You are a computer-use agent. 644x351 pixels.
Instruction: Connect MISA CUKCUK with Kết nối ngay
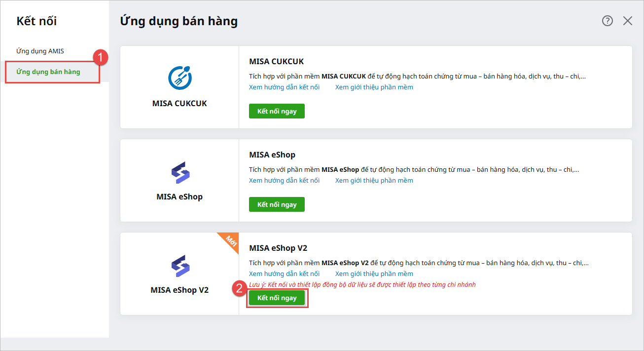pyautogui.click(x=277, y=111)
